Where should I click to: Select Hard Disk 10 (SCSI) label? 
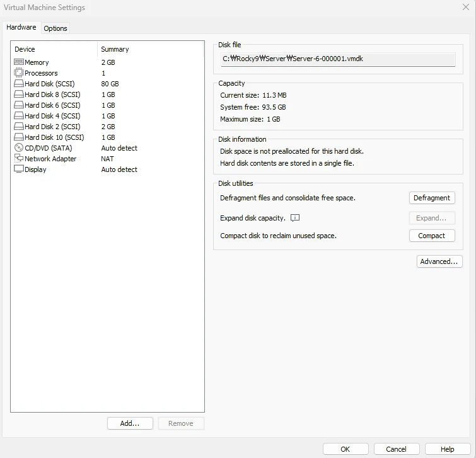(54, 137)
